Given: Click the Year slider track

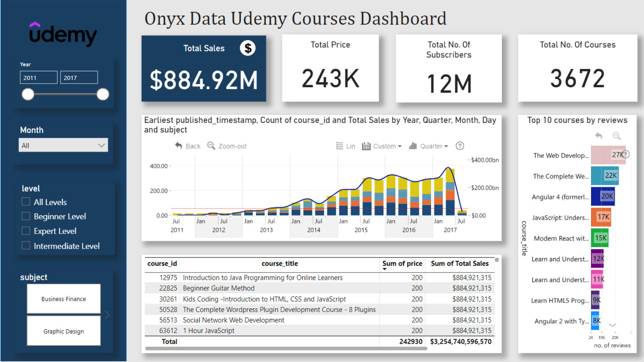Looking at the screenshot, I should [x=65, y=94].
